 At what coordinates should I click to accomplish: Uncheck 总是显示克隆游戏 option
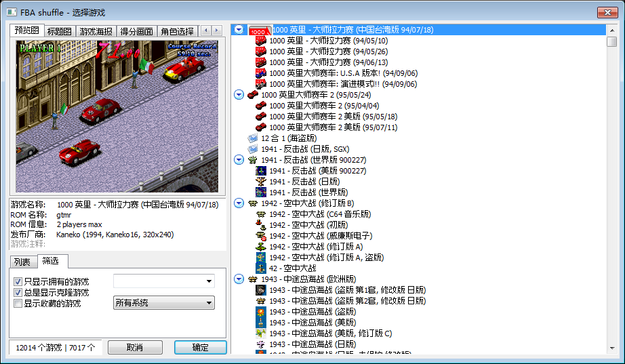click(x=18, y=293)
